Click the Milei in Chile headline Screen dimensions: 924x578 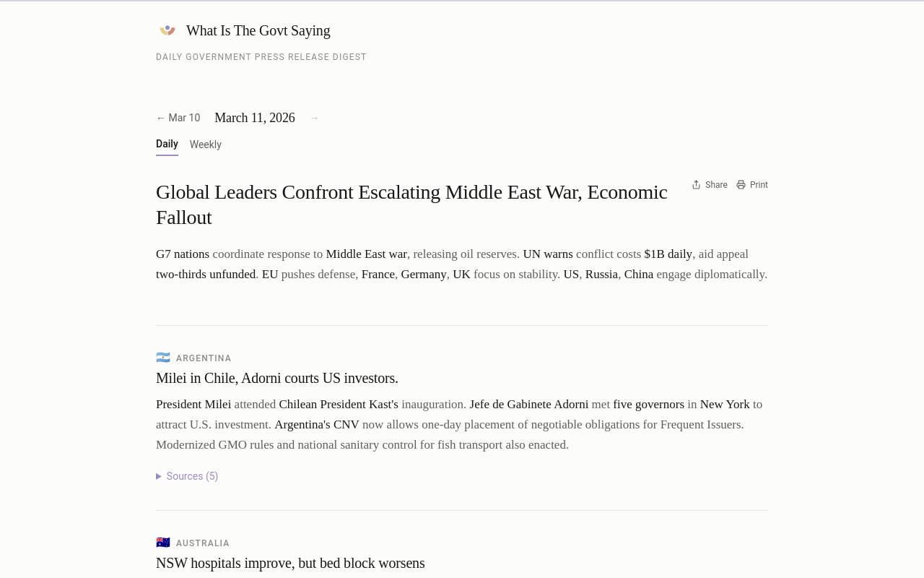tap(277, 378)
